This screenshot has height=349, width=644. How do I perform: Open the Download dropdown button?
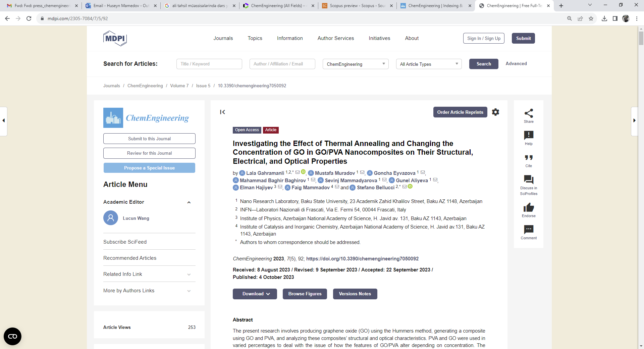255,294
